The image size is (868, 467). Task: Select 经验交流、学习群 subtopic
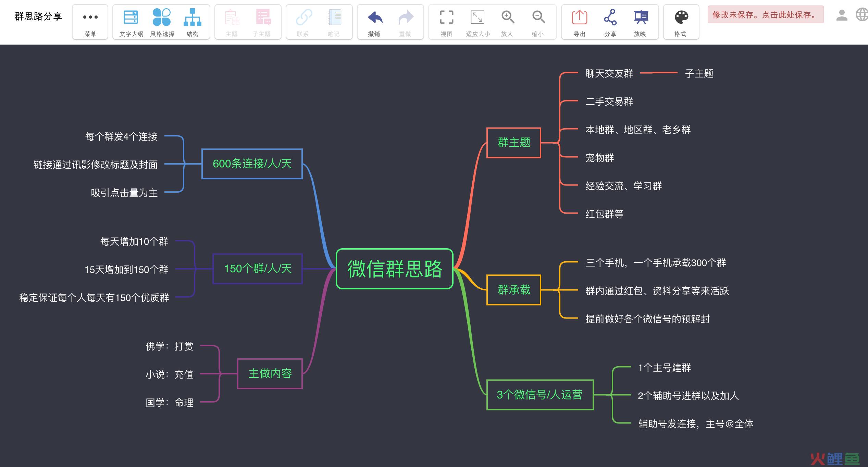coord(624,186)
